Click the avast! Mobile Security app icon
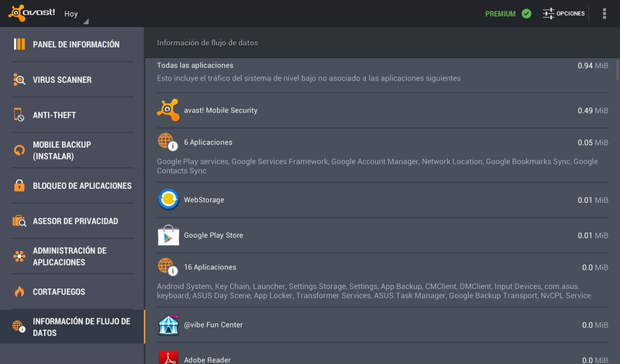The height and width of the screenshot is (364, 620). pos(168,110)
